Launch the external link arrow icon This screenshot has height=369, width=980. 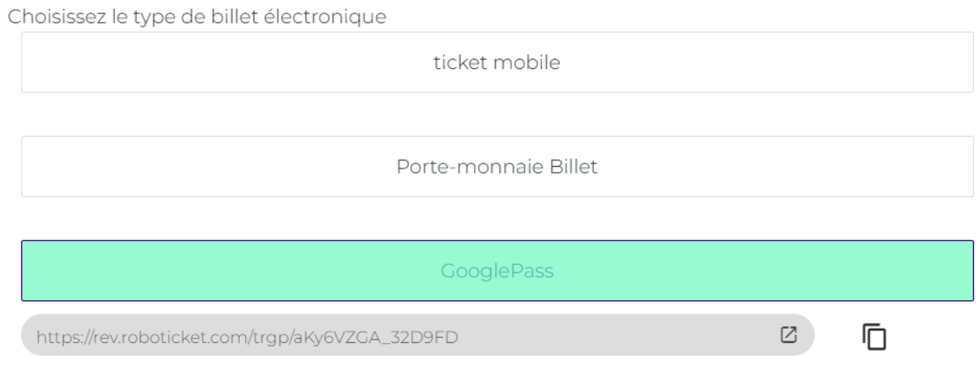(x=789, y=335)
